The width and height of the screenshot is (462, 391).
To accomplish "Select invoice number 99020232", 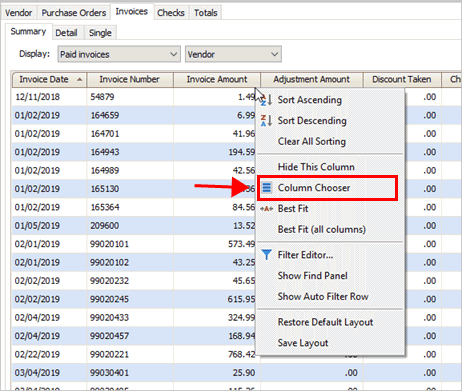I will click(130, 281).
